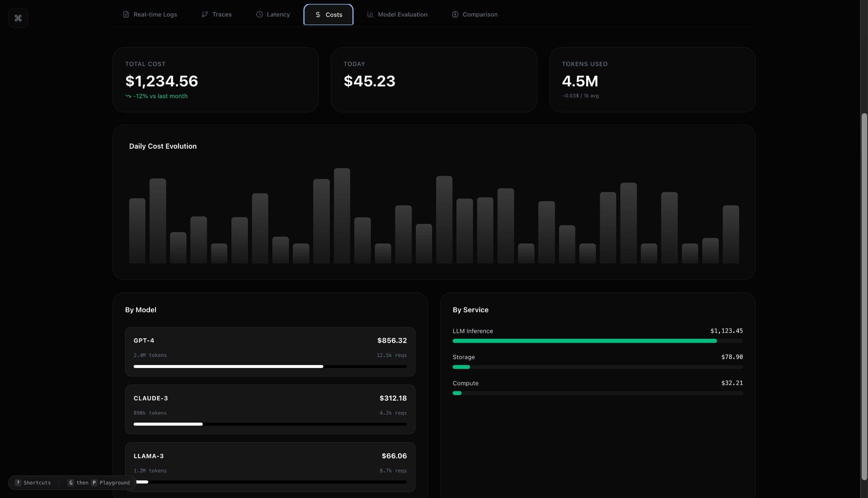Click the Storage cost progress bar
This screenshot has width=868, height=498.
(x=597, y=367)
